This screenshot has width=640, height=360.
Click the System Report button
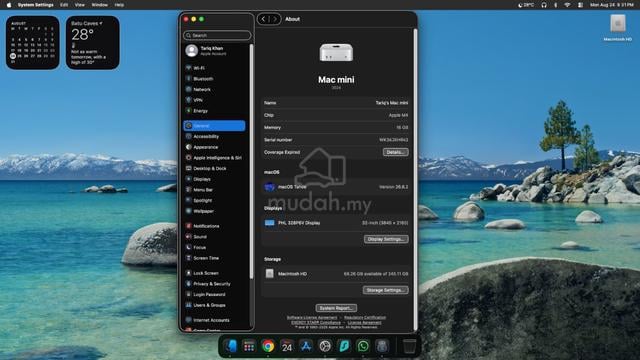(336, 308)
